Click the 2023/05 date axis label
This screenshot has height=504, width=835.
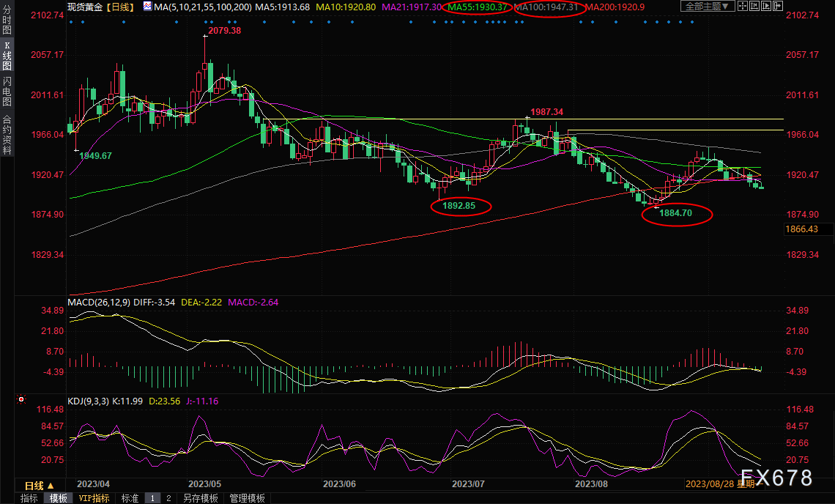204,483
